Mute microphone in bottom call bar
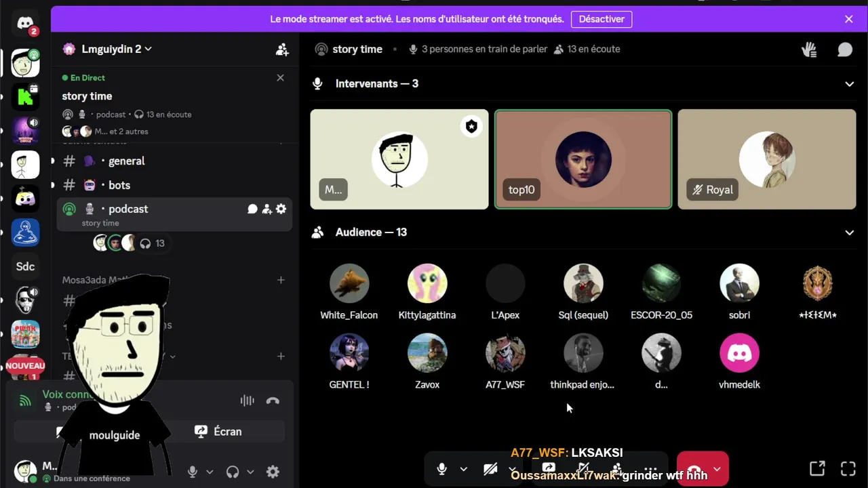The width and height of the screenshot is (868, 488). point(442,469)
